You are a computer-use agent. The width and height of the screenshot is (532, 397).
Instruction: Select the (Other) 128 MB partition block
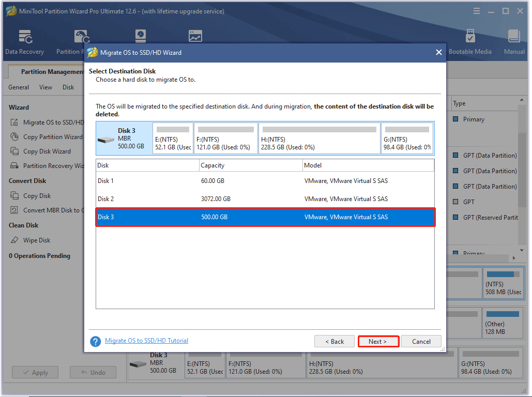point(503,324)
